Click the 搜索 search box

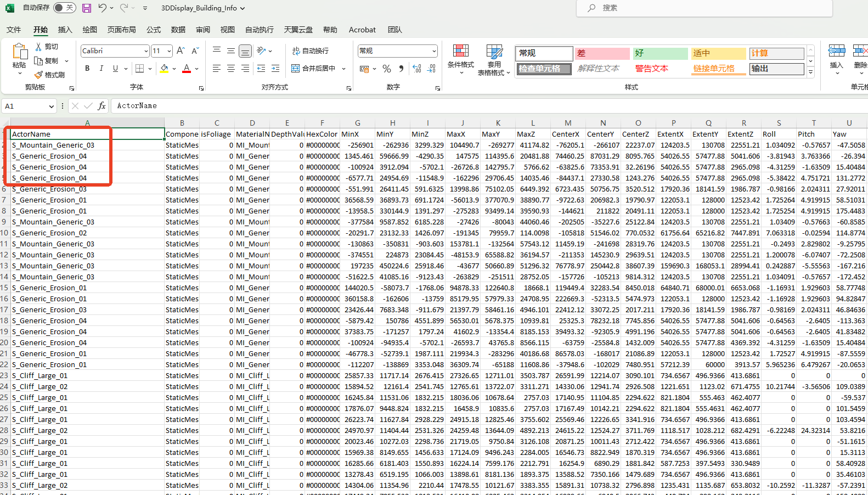[703, 8]
